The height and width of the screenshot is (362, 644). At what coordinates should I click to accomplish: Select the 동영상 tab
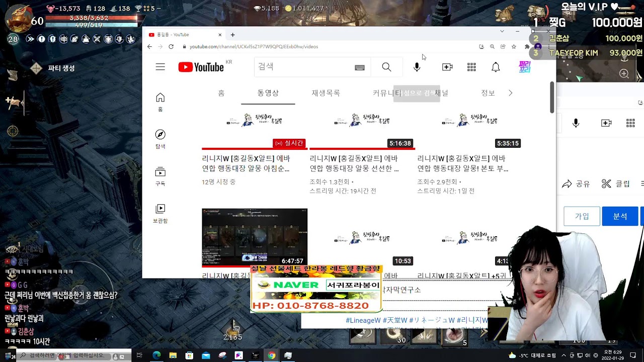pos(268,93)
